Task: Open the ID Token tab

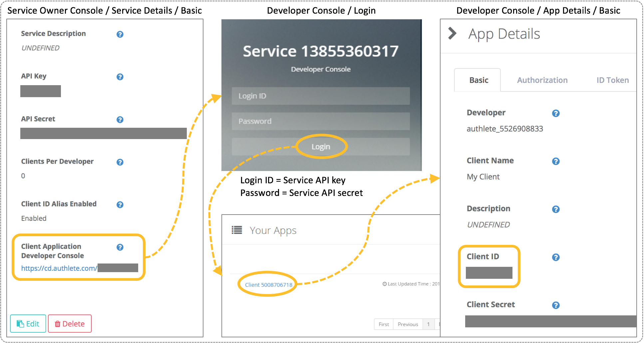Action: pos(612,80)
